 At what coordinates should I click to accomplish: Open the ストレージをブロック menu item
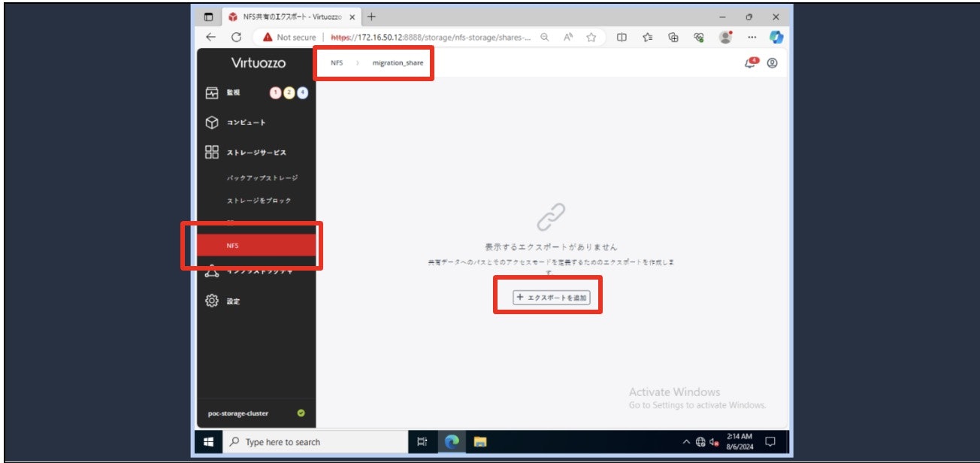click(x=259, y=201)
